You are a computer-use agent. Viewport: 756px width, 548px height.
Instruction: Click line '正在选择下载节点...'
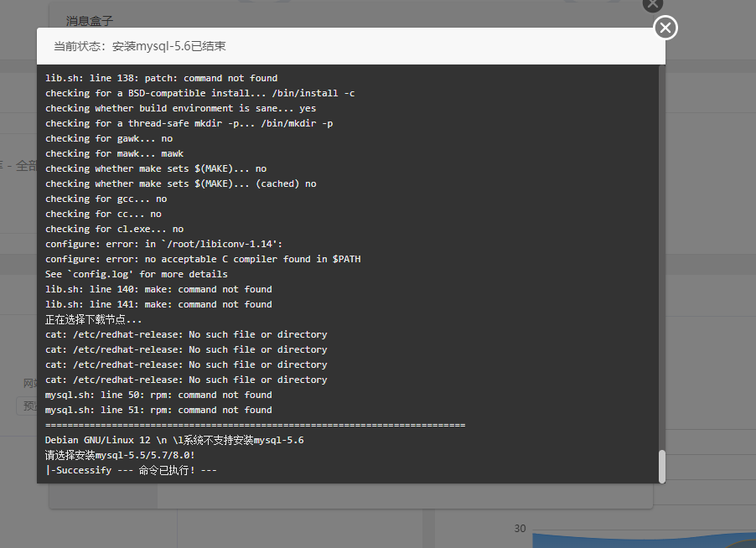94,319
